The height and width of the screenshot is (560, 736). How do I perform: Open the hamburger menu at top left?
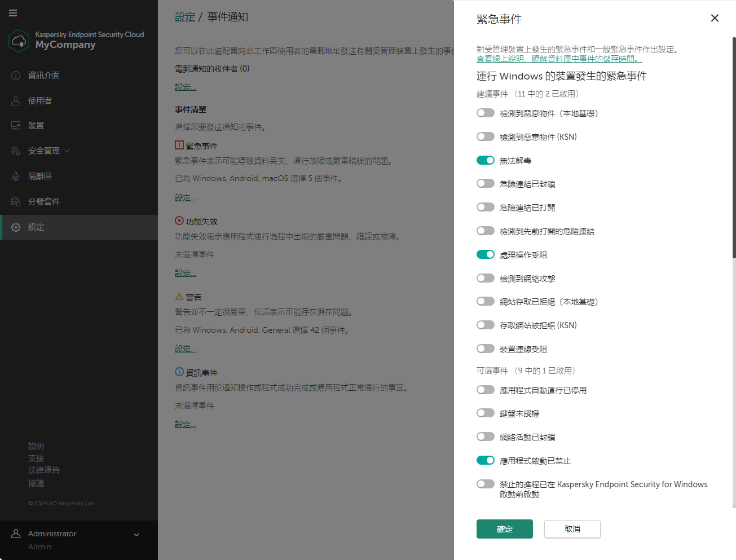pos(12,13)
